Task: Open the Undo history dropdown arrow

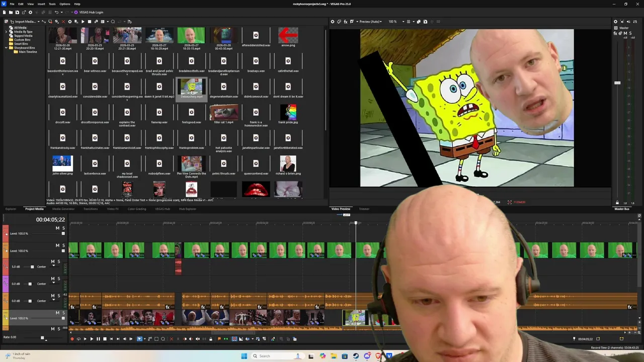Action: (61, 12)
